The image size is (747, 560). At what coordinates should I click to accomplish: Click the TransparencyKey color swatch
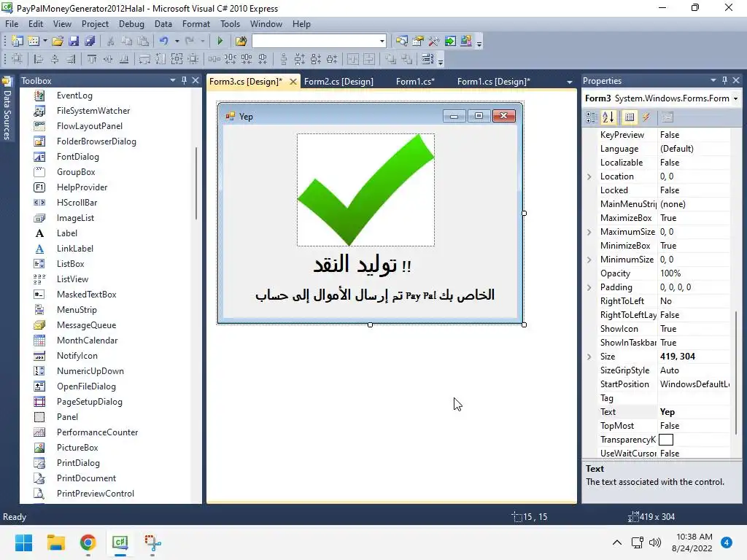click(x=666, y=440)
